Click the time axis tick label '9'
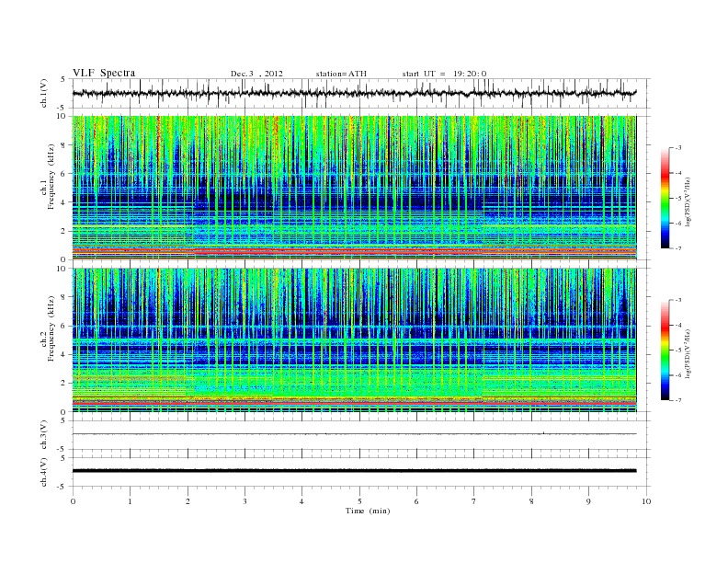Viewport: 728px width, 563px height. coord(588,501)
